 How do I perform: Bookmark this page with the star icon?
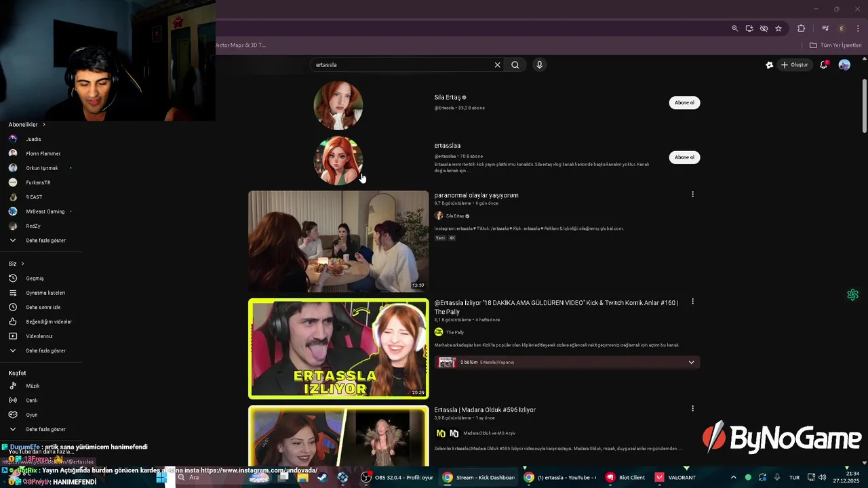pyautogui.click(x=778, y=28)
